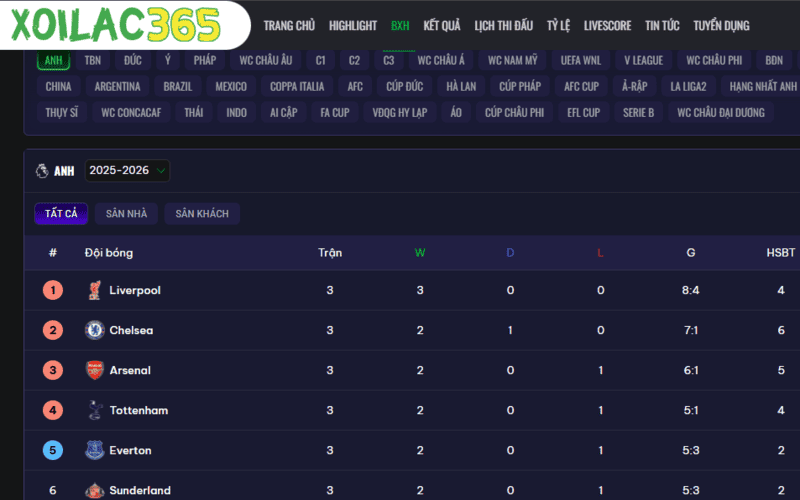Select the WC CHÂU ÂU filter
The image size is (800, 500).
click(266, 60)
